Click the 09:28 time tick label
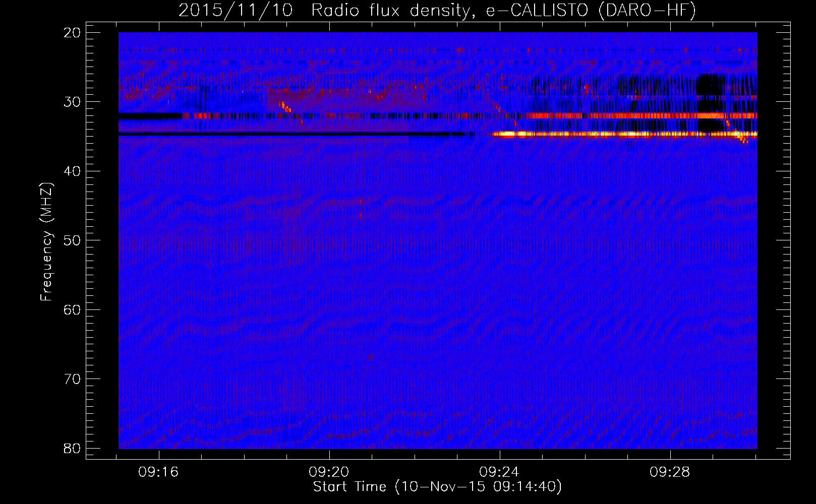Viewport: 816px width, 504px height. 670,472
